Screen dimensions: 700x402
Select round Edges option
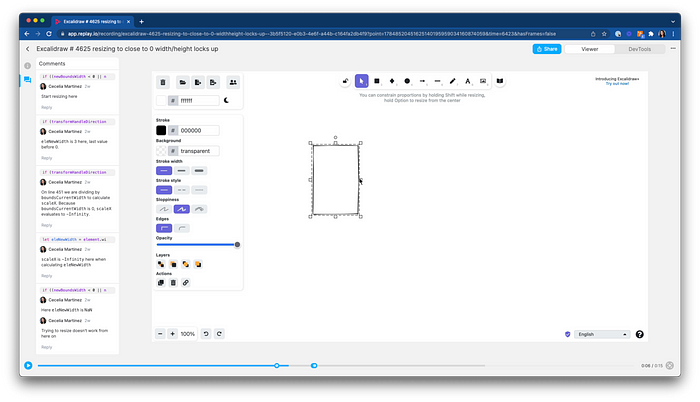point(181,228)
